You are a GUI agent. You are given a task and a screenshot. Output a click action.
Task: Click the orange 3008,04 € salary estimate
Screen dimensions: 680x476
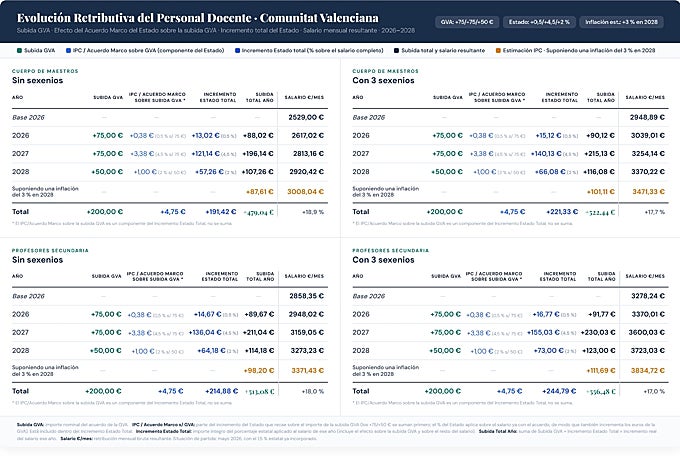tap(306, 192)
